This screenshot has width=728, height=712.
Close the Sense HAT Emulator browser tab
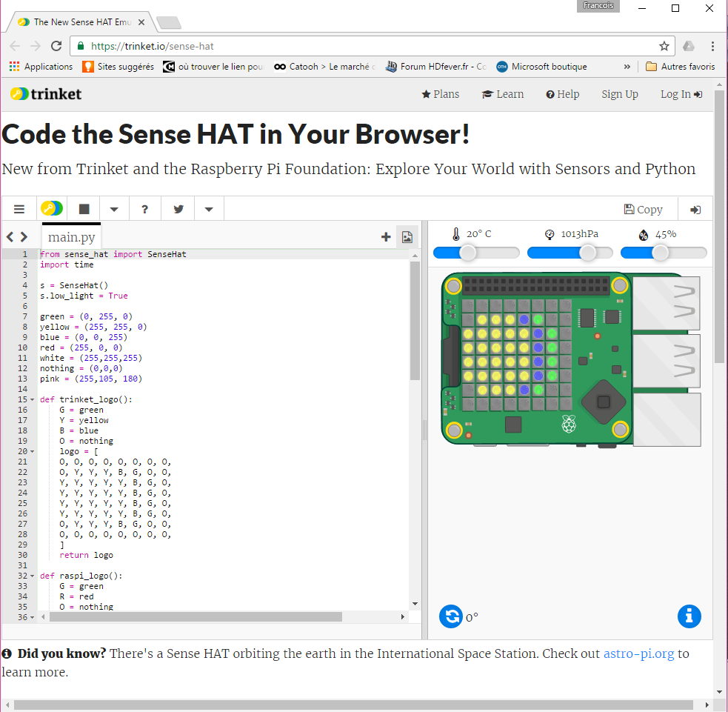click(x=141, y=21)
